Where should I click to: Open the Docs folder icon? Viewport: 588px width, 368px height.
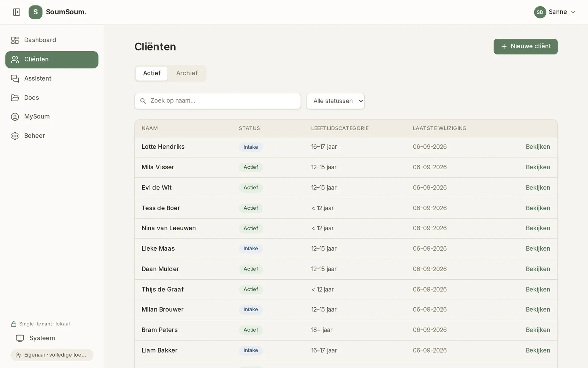coord(15,98)
